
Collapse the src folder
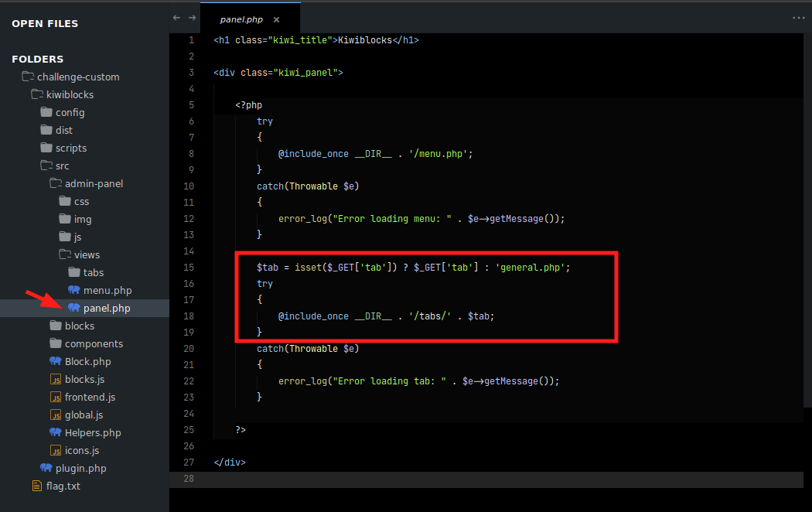pyautogui.click(x=54, y=166)
